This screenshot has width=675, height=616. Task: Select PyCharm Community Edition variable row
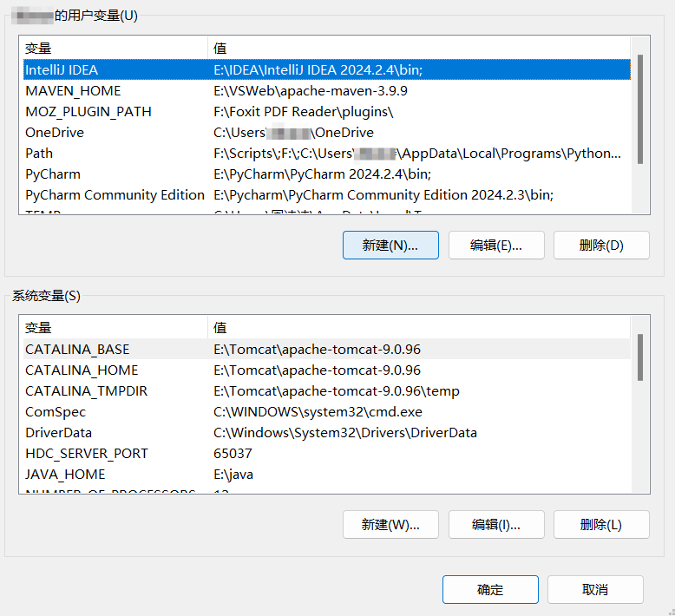[x=327, y=195]
